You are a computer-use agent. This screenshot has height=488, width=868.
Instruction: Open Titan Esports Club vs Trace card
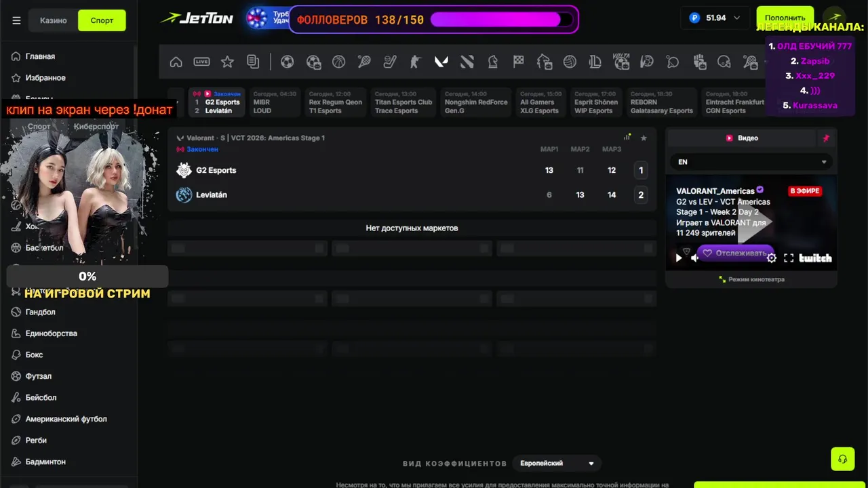coord(403,102)
